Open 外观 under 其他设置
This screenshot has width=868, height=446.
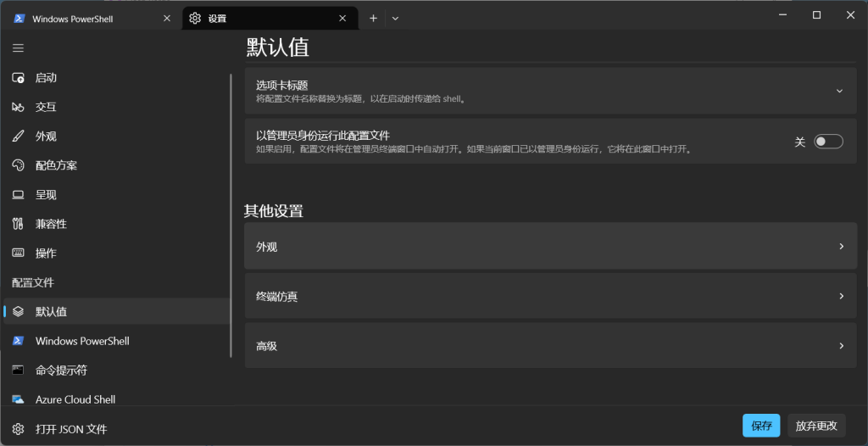click(x=551, y=246)
